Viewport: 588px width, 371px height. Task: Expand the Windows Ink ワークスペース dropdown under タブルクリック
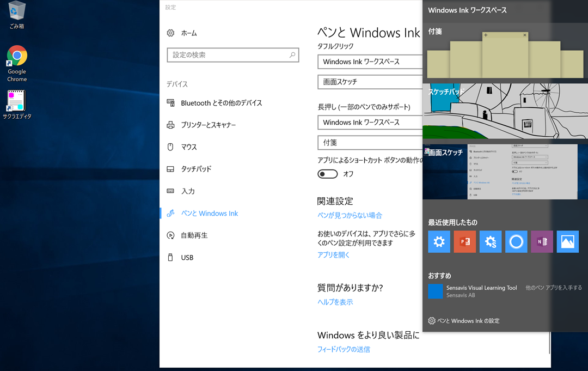pos(370,62)
